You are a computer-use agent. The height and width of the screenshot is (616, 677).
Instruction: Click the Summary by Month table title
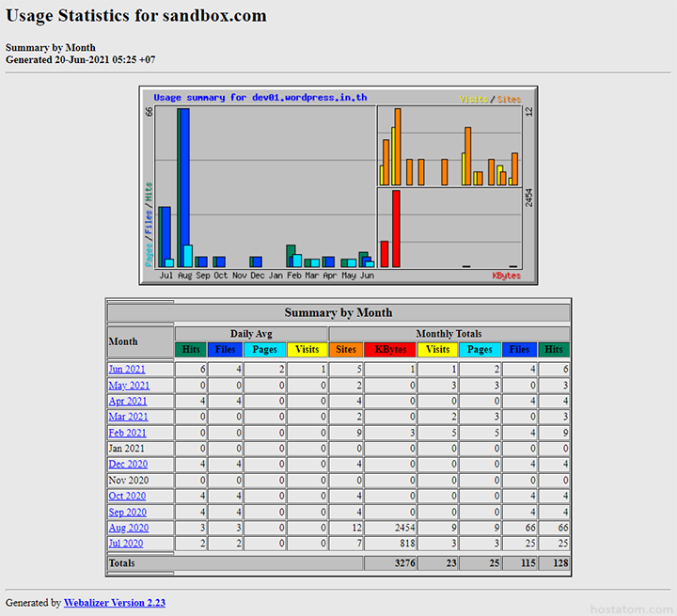pos(338,312)
